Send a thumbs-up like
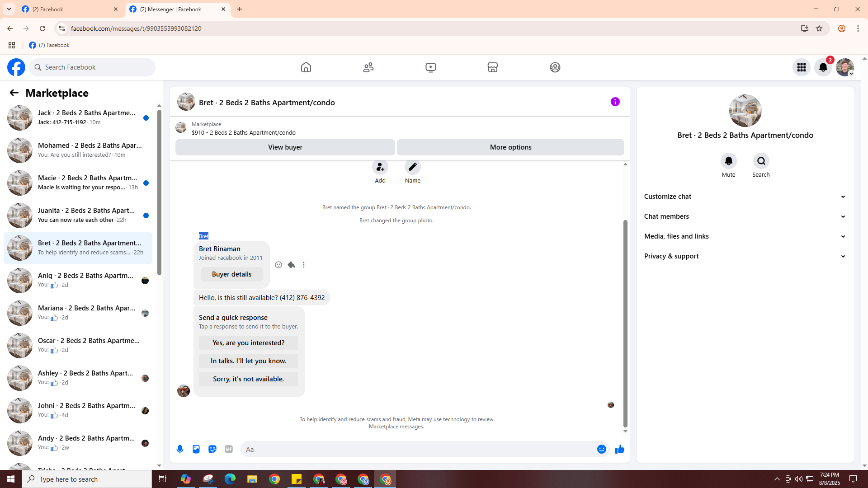Image resolution: width=868 pixels, height=488 pixels. [x=619, y=449]
